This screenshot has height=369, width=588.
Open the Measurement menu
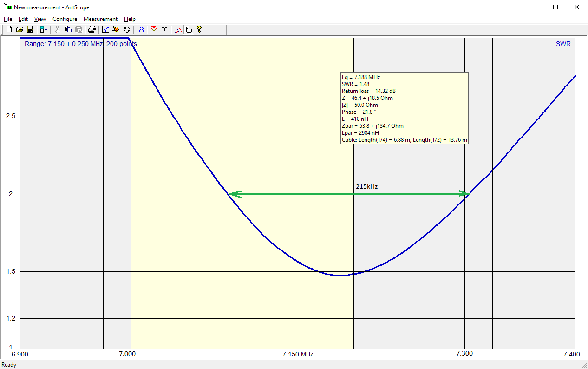pos(100,19)
